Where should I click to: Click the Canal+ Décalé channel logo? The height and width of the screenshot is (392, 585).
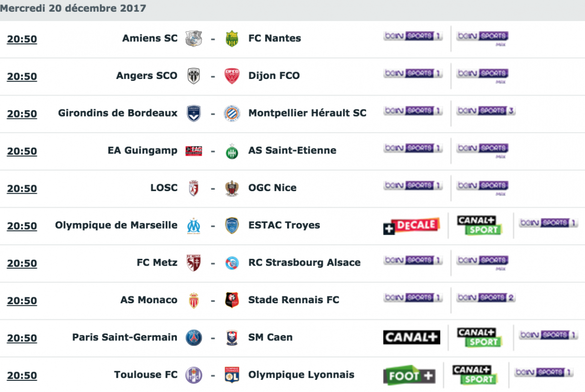(411, 226)
